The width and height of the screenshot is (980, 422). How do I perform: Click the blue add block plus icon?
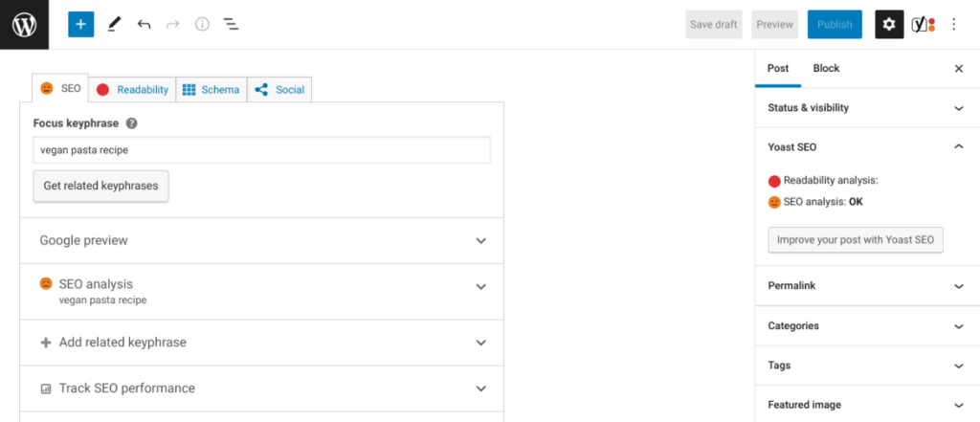tap(81, 25)
